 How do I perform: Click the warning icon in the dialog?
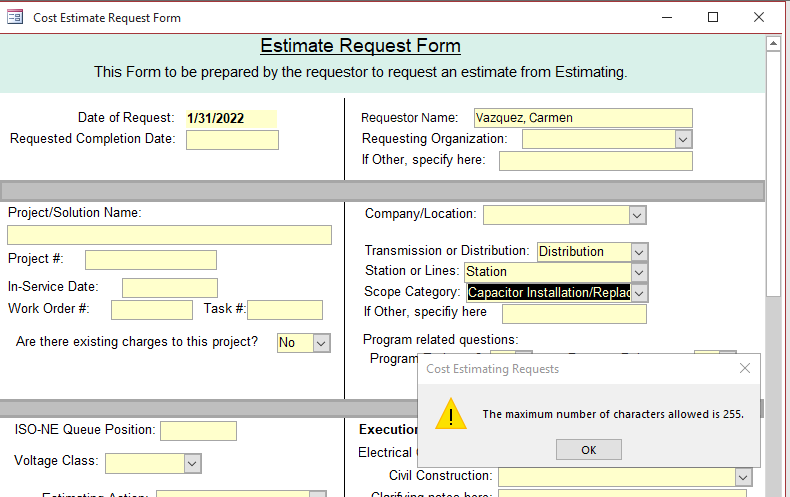click(449, 415)
